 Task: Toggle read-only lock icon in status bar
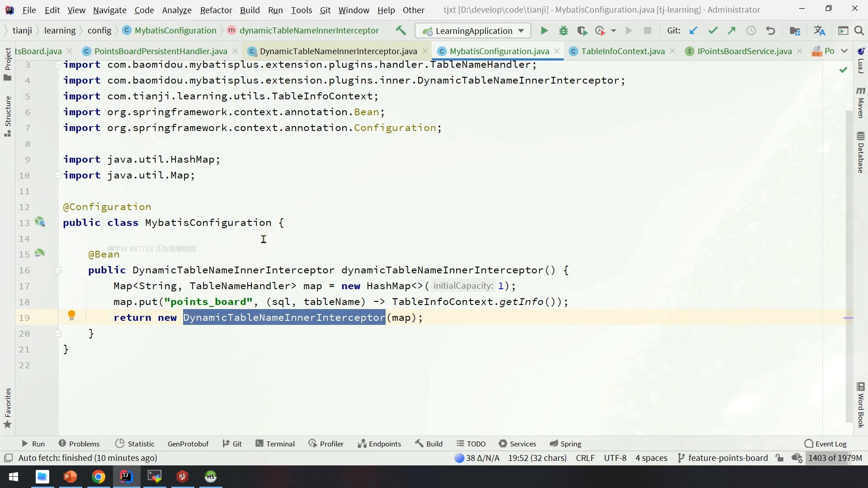(779, 458)
